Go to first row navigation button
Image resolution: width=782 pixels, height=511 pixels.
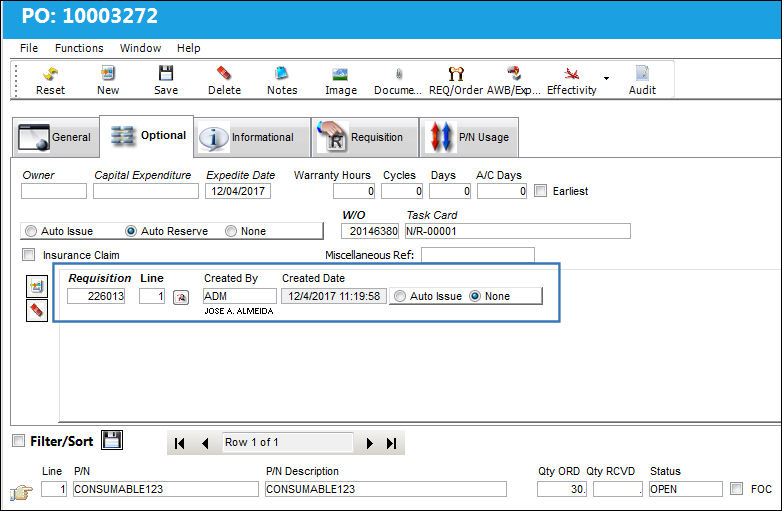click(x=180, y=443)
